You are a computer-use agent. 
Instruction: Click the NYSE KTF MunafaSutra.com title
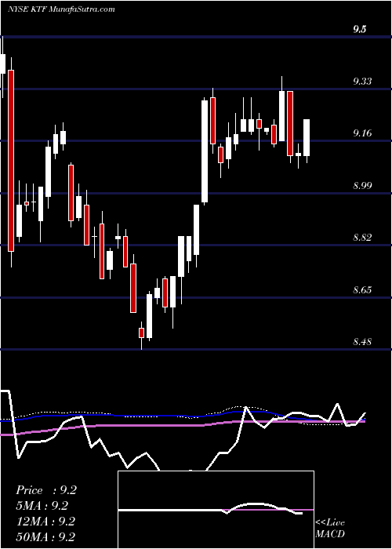click(x=61, y=9)
